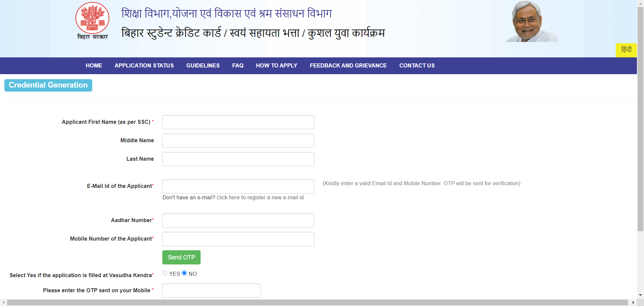Click the Chief Minister's photograph

531,21
